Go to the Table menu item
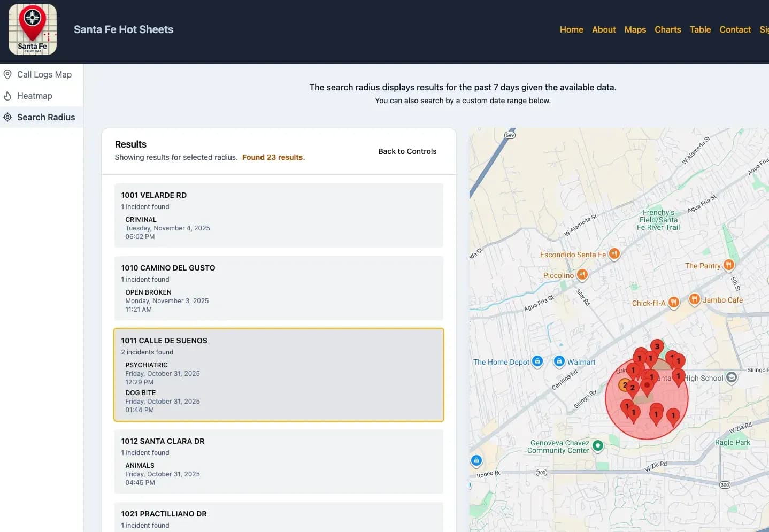This screenshot has height=532, width=769. 700,29
